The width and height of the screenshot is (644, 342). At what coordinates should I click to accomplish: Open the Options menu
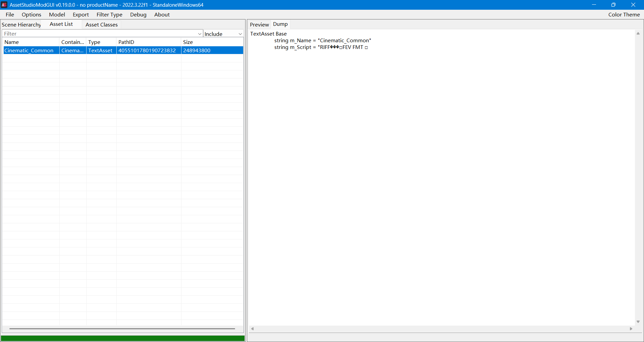click(x=31, y=14)
